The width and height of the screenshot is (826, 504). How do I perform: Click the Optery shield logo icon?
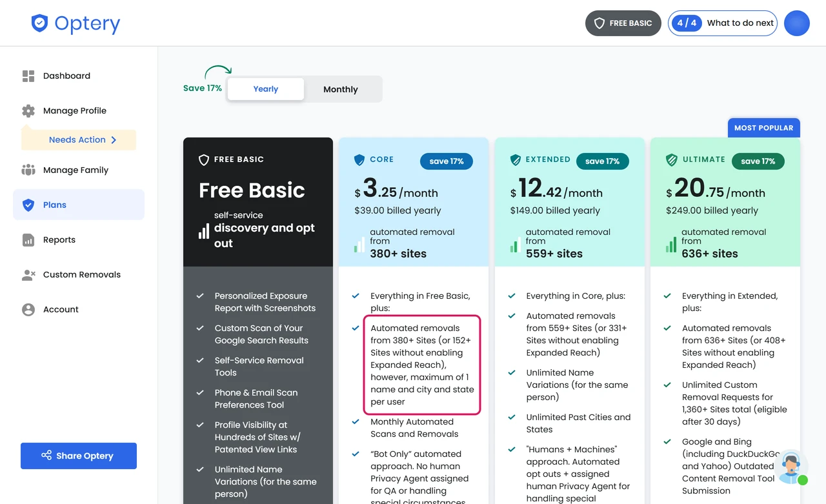pyautogui.click(x=39, y=24)
